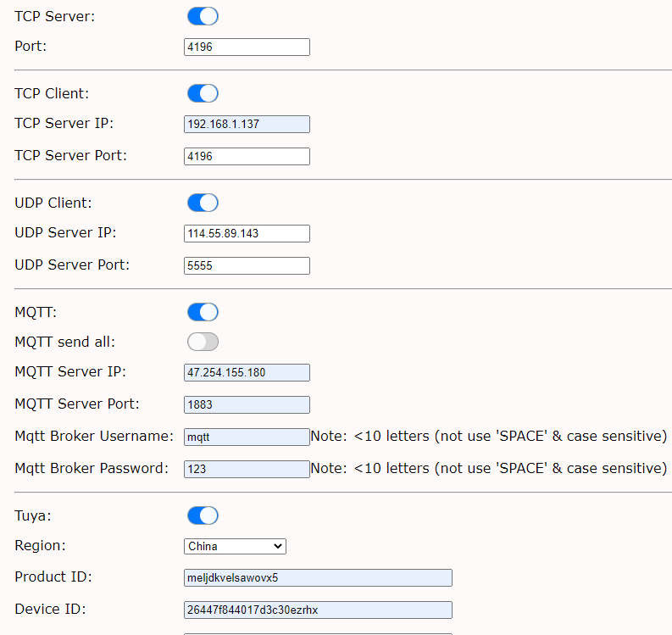This screenshot has width=672, height=635.
Task: Click the partially visible field below Device ID
Action: 318,632
